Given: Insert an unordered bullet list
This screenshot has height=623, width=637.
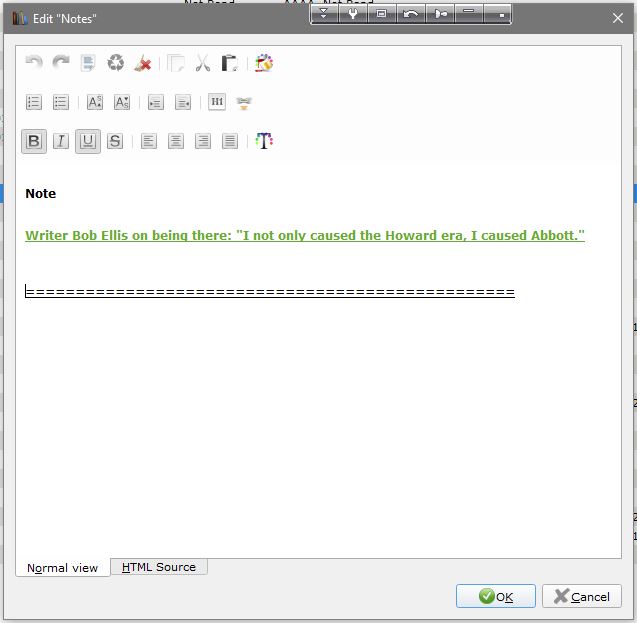Looking at the screenshot, I should click(61, 102).
